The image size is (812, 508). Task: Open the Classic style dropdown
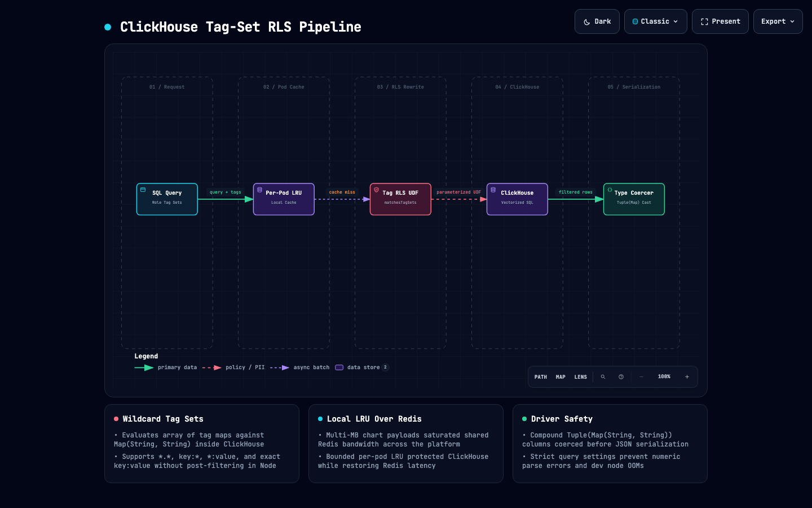656,21
